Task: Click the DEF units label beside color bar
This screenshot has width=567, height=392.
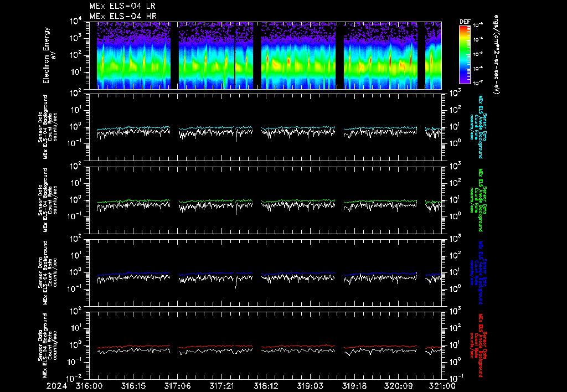Action: (x=497, y=55)
